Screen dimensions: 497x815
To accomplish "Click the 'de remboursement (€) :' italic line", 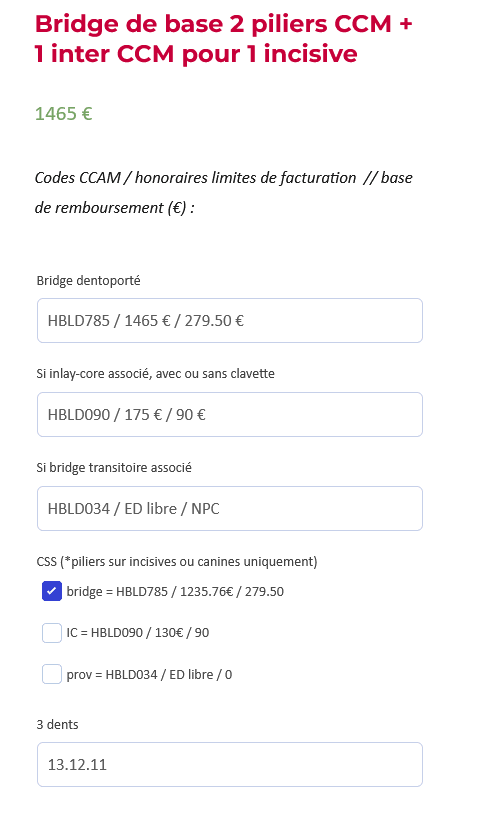I will pyautogui.click(x=114, y=208).
